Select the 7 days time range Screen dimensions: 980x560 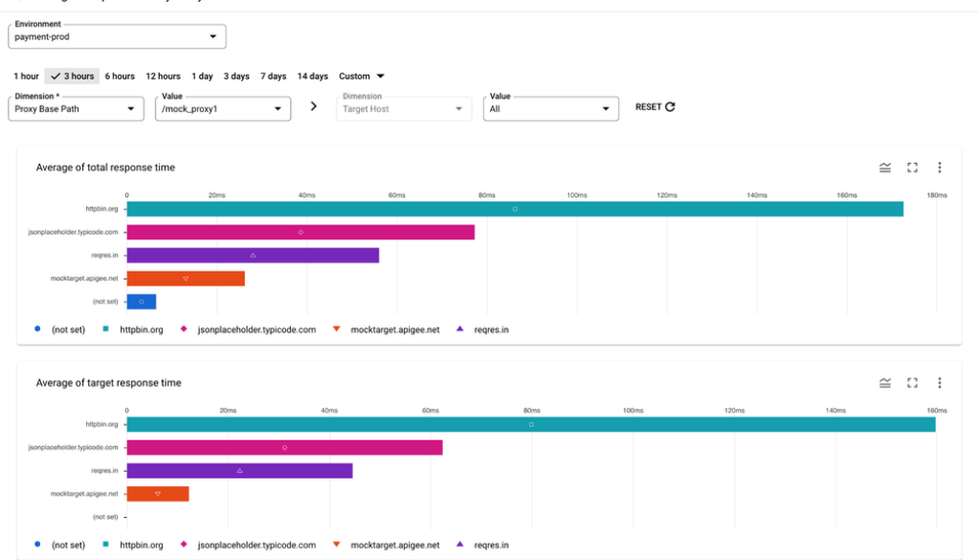click(x=274, y=77)
